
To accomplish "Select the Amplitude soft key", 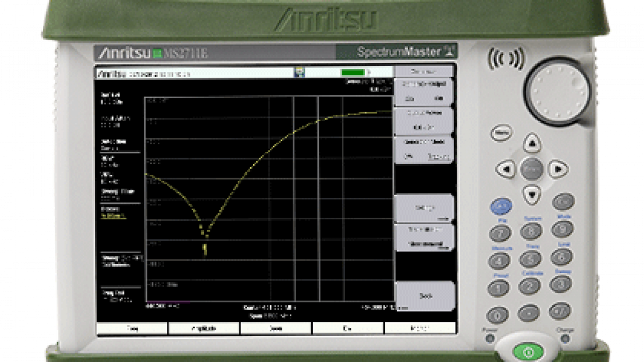I will tap(204, 328).
